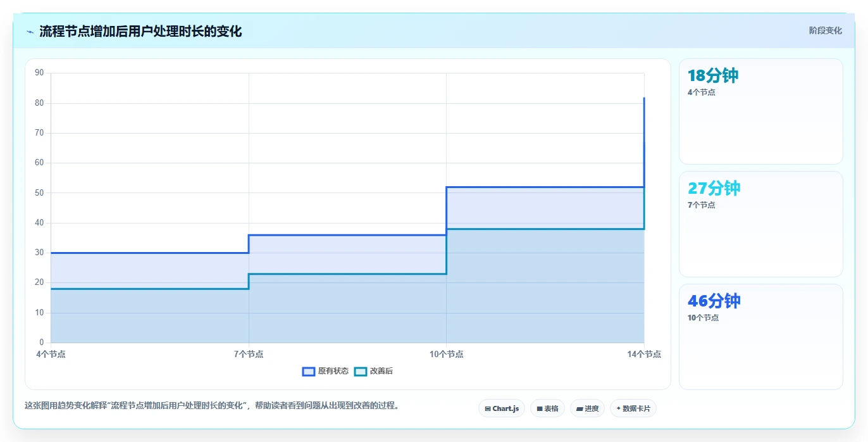Select the 27分钟 data card
This screenshot has height=442, width=868.
pos(760,224)
